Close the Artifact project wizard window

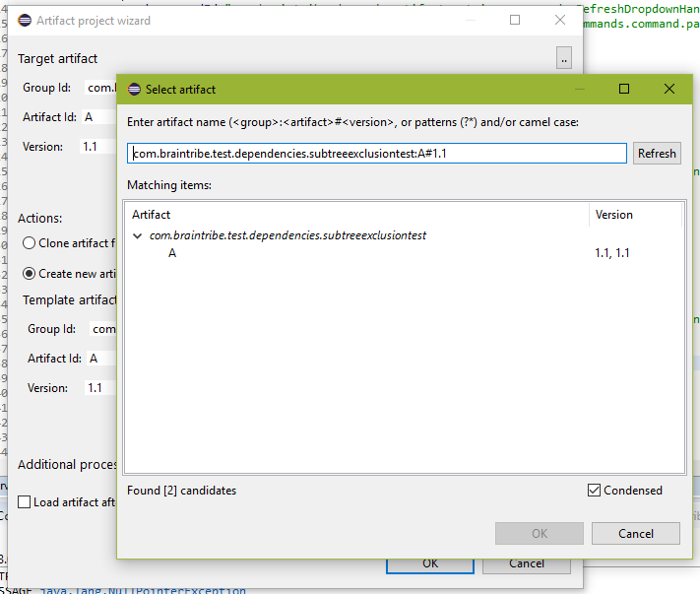tap(560, 20)
